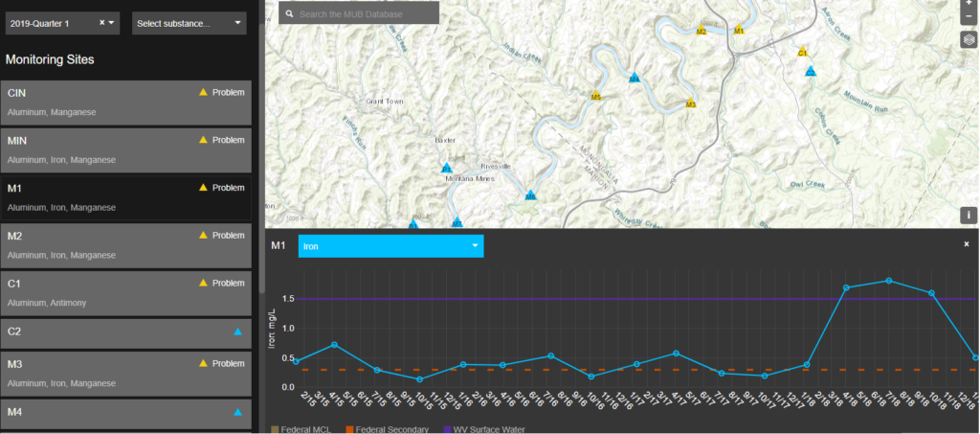
Task: Select the C1 monitoring site row
Action: pos(125,293)
